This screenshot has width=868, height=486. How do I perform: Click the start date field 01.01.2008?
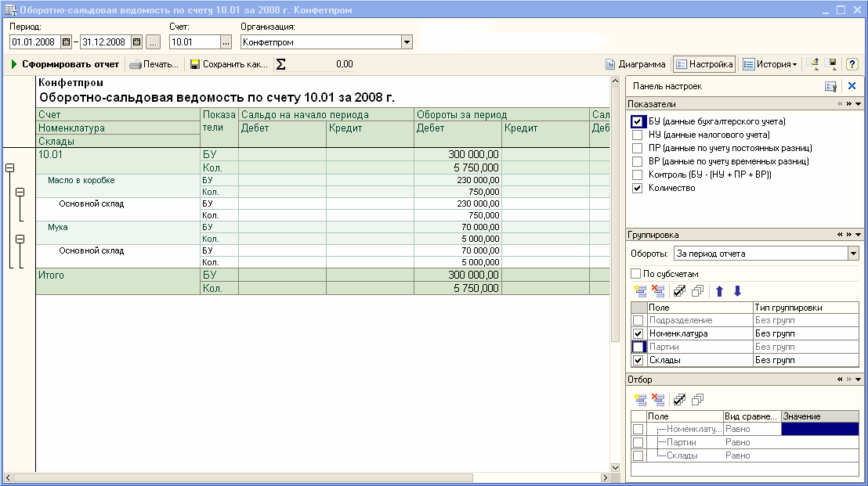tap(35, 42)
